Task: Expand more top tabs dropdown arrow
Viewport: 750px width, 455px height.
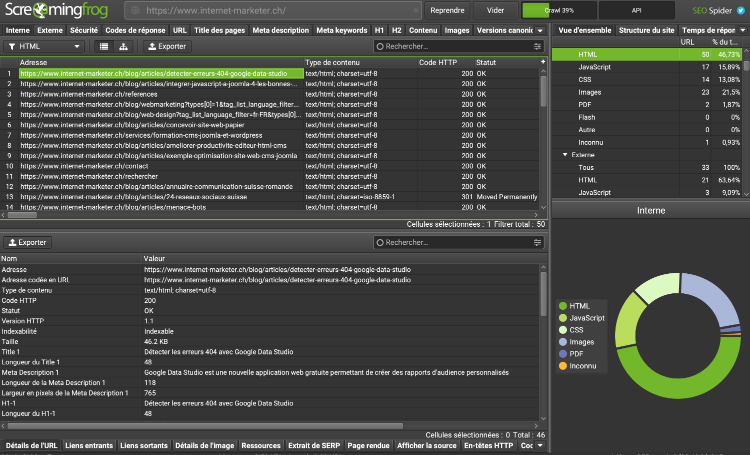Action: click(x=540, y=30)
